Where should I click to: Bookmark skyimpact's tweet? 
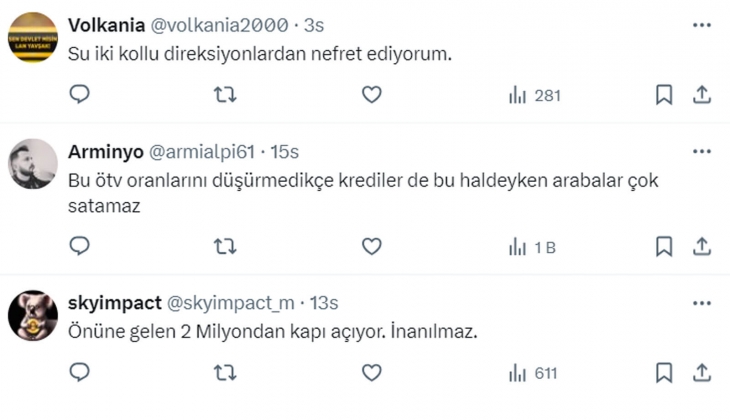663,373
